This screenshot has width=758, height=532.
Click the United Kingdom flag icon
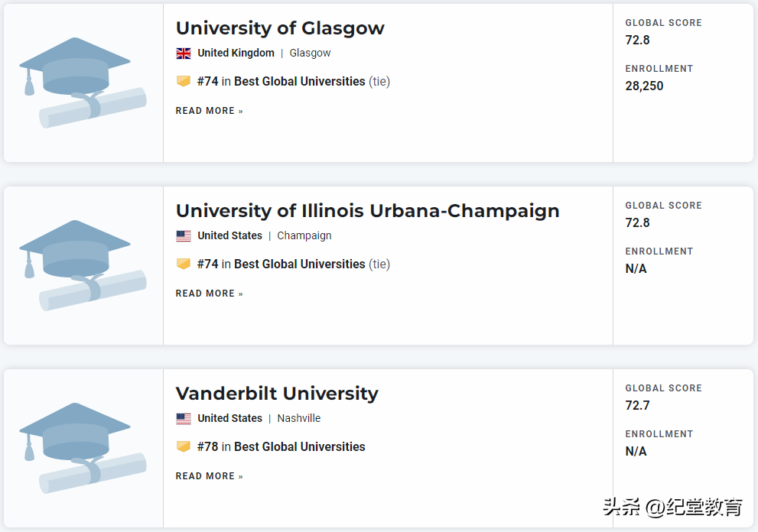tap(184, 54)
